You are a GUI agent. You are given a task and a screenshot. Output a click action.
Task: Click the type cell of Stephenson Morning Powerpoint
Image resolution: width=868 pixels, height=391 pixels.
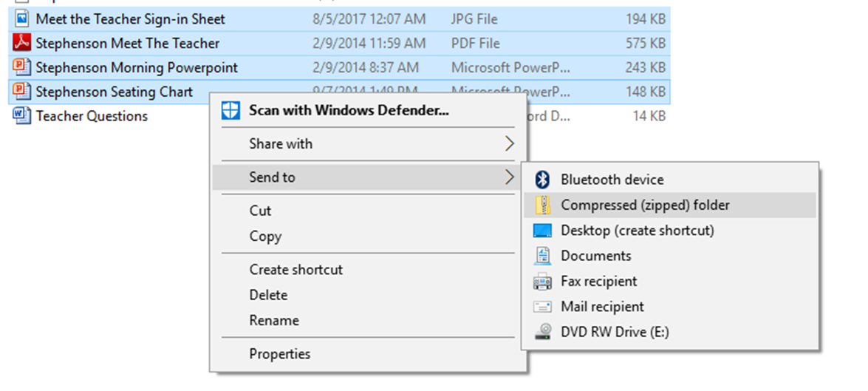(x=510, y=68)
